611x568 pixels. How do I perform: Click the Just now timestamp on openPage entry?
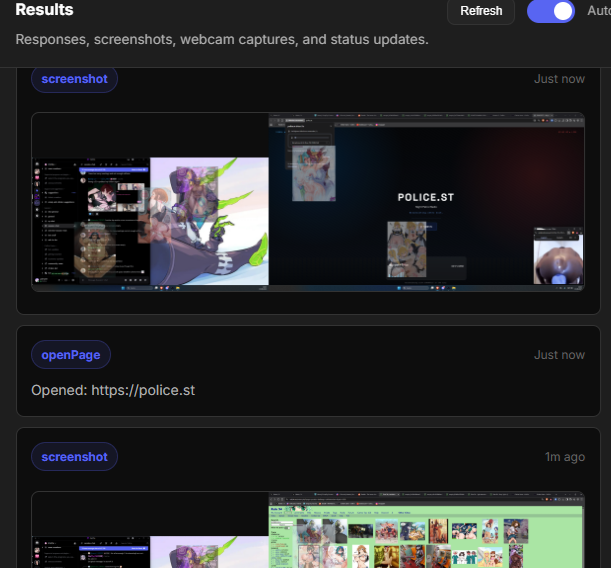pos(559,355)
